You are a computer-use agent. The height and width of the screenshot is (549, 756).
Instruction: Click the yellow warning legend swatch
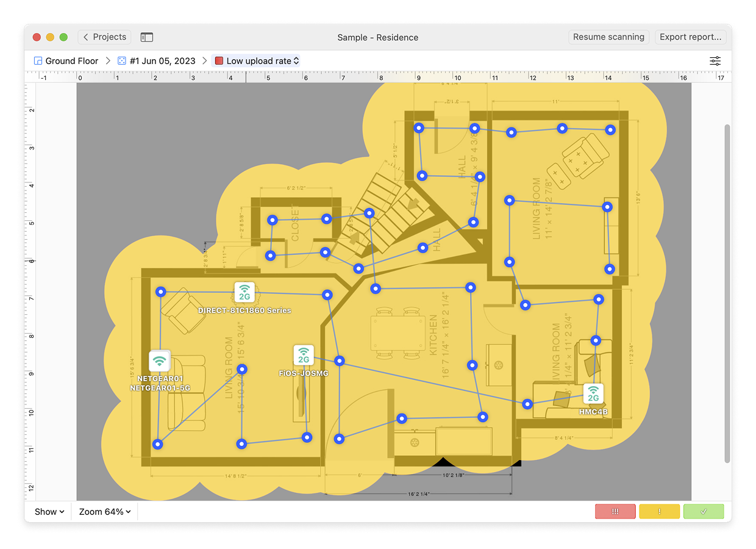659,512
